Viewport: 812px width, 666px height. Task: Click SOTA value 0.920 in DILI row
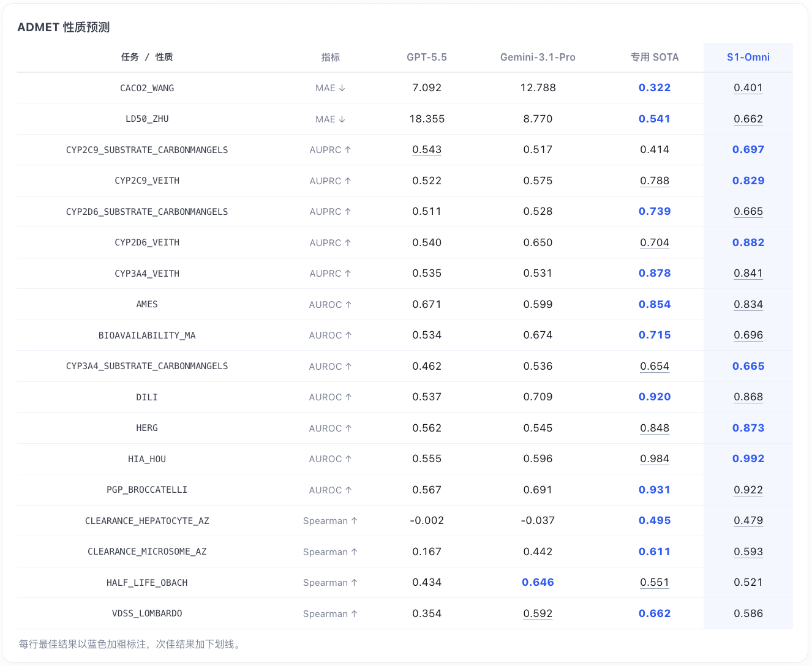click(x=655, y=397)
